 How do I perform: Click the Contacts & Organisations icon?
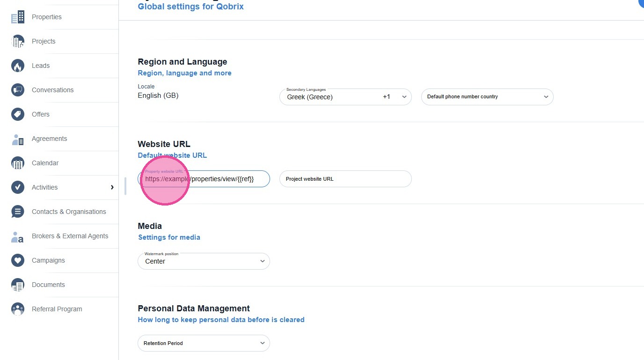(18, 212)
